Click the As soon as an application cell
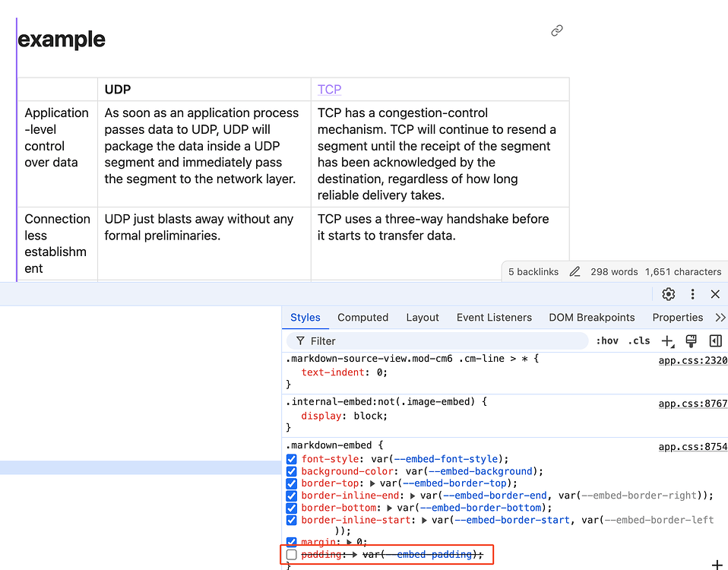This screenshot has width=728, height=570. [204, 154]
